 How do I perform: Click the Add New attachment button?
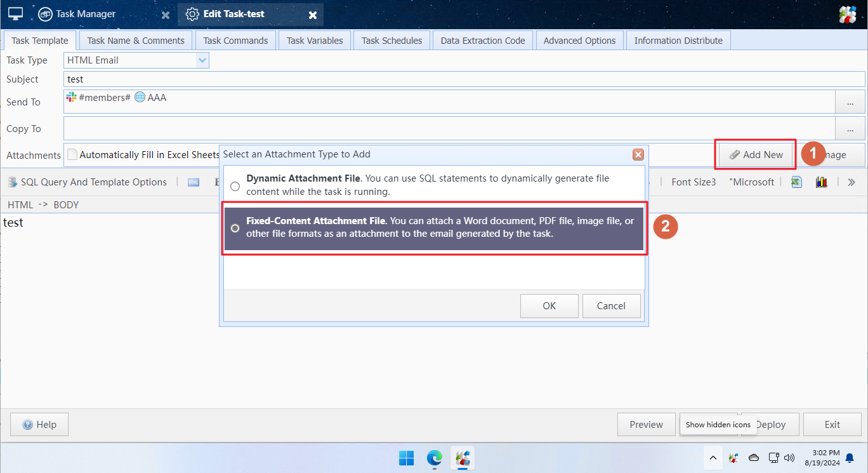pyautogui.click(x=756, y=155)
